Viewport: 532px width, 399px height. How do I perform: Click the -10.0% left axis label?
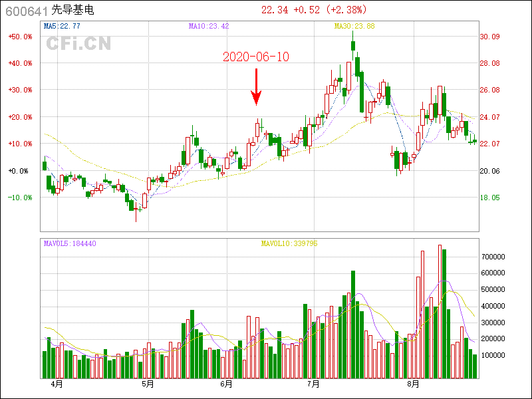point(20,198)
